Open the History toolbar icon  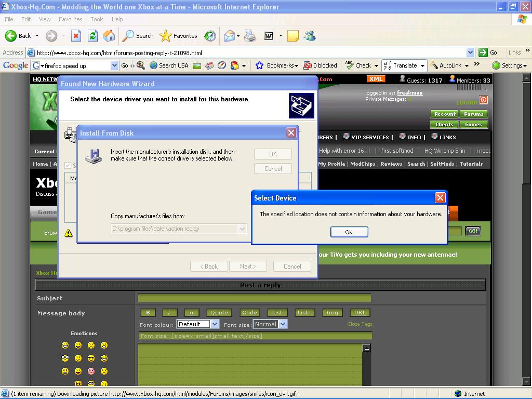click(210, 36)
